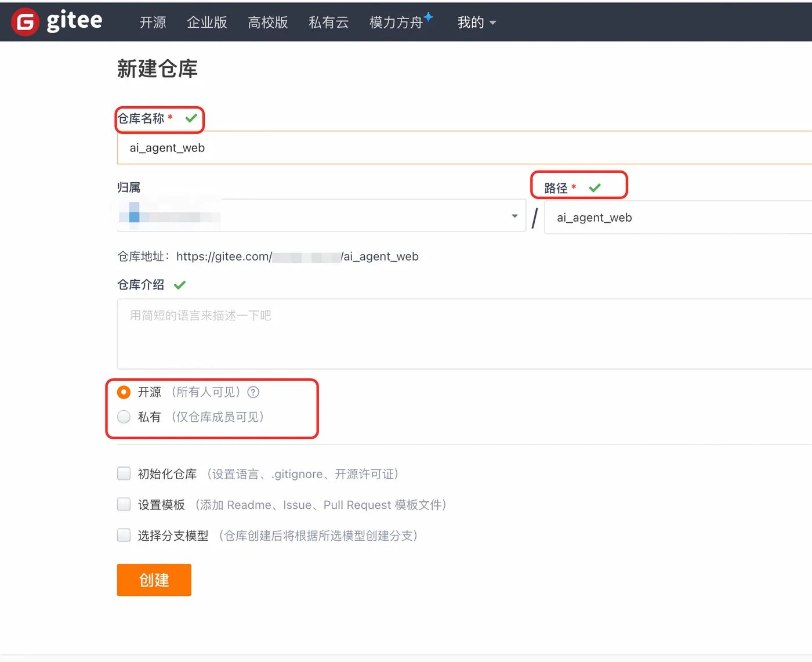Open the 高校版 navigation item
812x662 pixels.
point(268,23)
